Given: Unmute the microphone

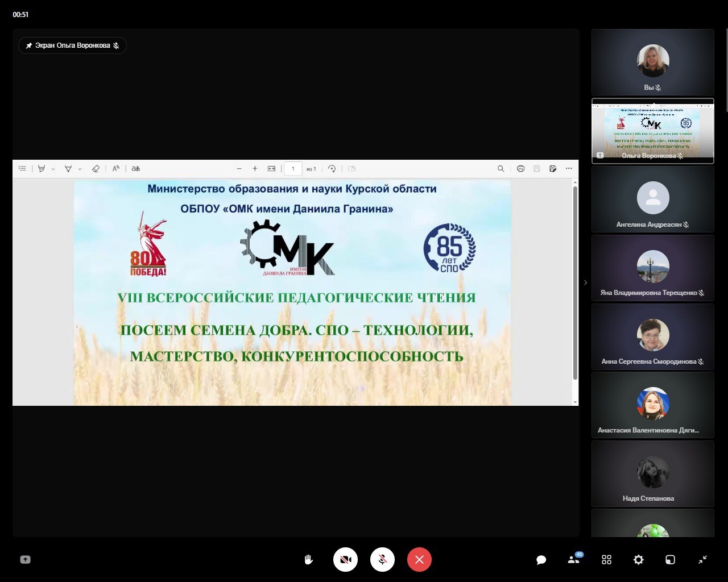Looking at the screenshot, I should [382, 560].
